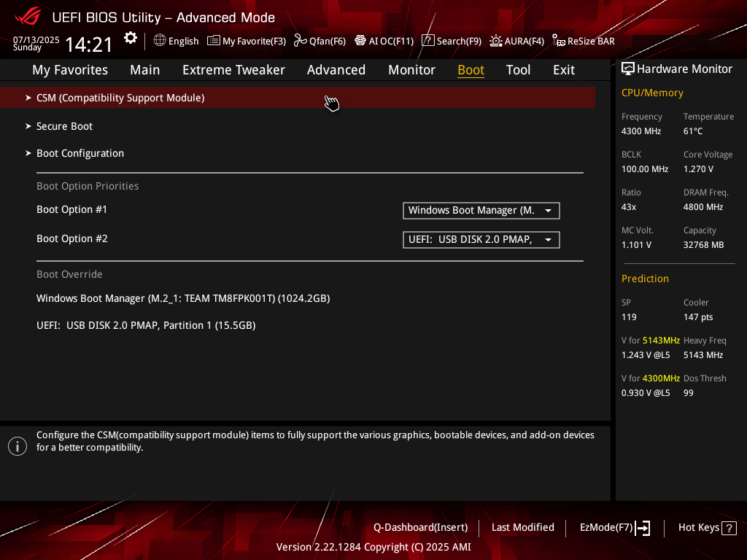Screen dimensions: 747x560
Task: Select the Boot tab
Action: click(x=471, y=70)
